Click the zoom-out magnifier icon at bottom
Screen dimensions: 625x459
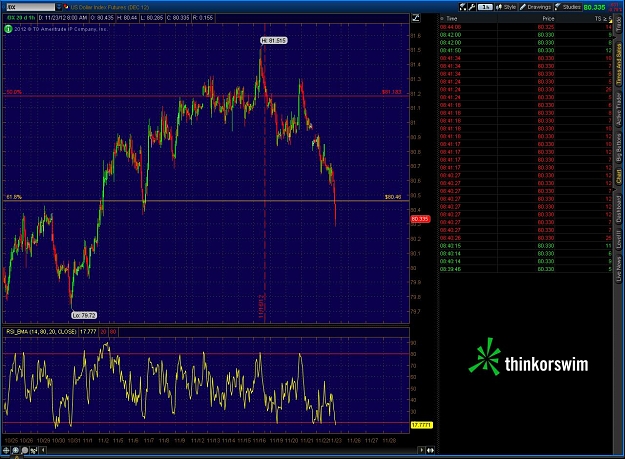[x=25, y=450]
